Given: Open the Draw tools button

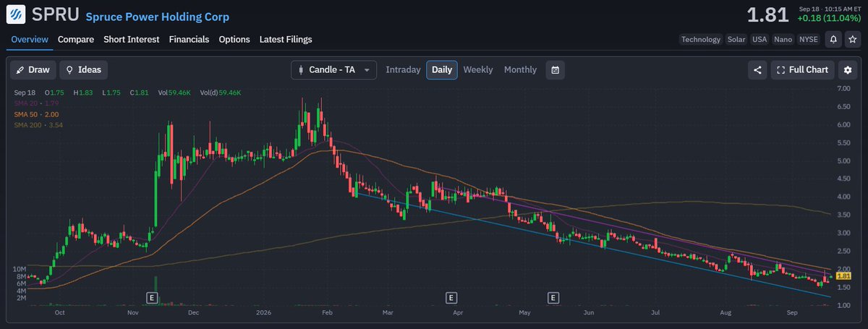Looking at the screenshot, I should point(33,70).
